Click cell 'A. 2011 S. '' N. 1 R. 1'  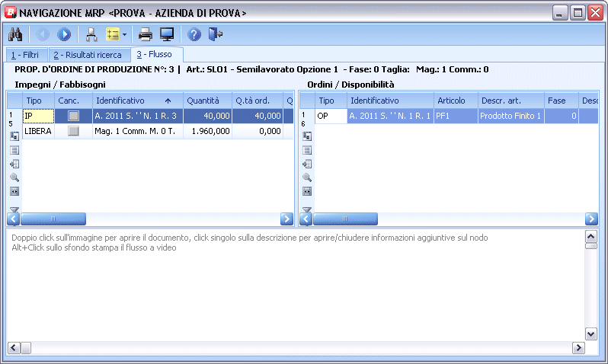390,116
